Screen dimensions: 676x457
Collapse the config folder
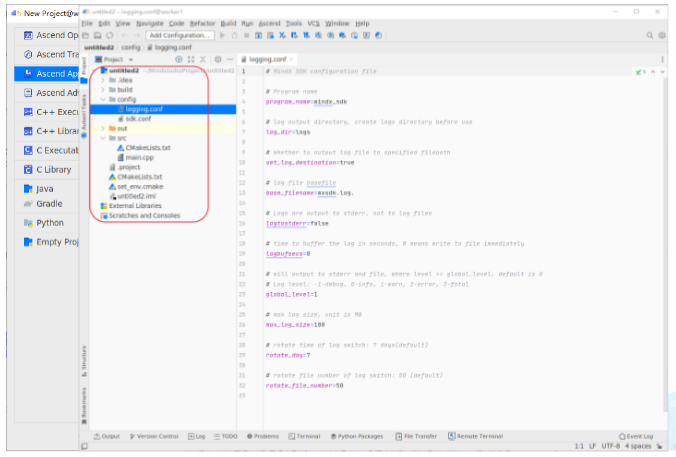pyautogui.click(x=103, y=100)
